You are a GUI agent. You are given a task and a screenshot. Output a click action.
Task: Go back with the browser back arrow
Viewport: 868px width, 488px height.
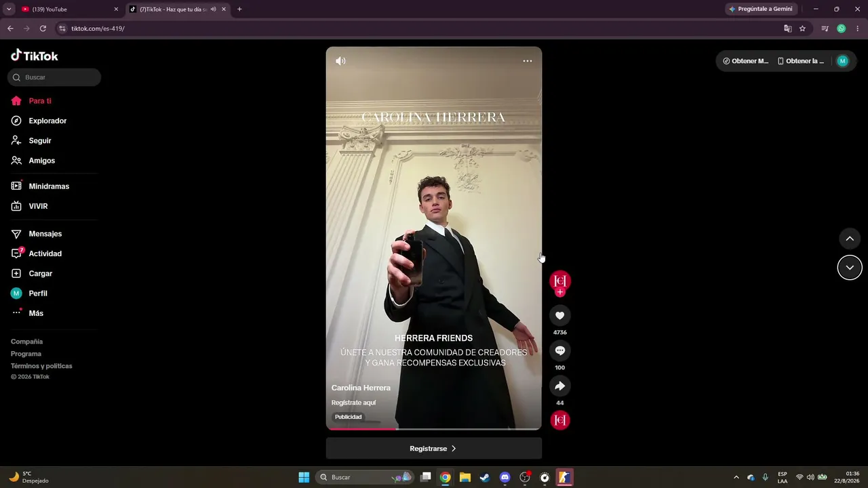tap(10, 28)
